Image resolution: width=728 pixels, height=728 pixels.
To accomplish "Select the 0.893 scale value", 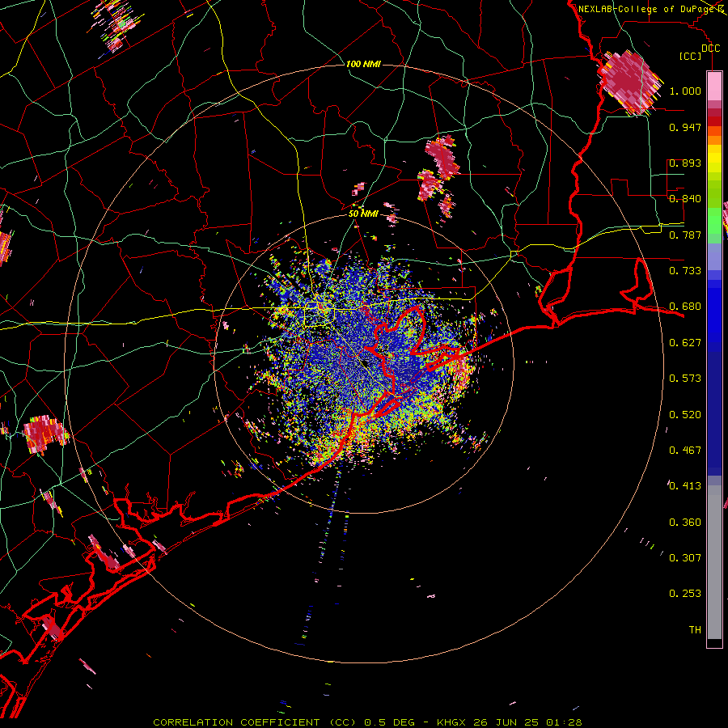I will coord(685,163).
